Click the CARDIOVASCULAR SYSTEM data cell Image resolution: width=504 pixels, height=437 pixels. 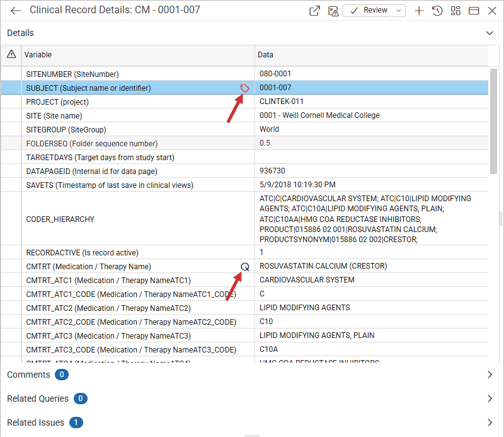372,279
